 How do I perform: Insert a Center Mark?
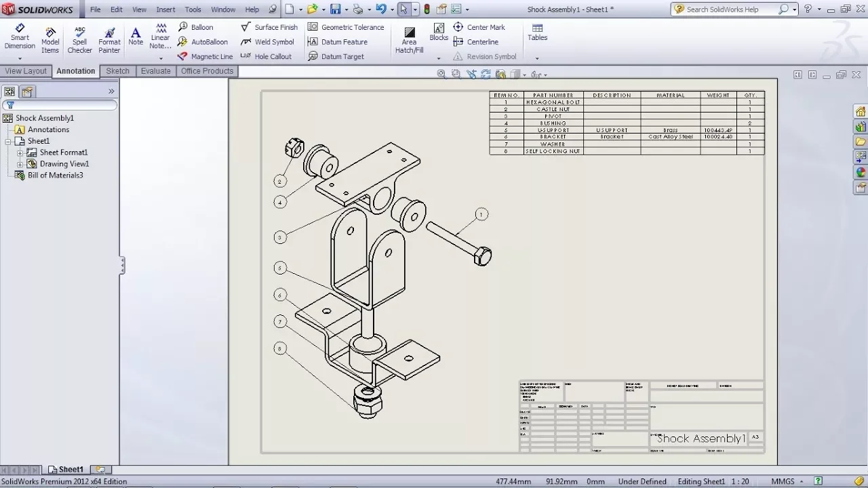[x=479, y=27]
